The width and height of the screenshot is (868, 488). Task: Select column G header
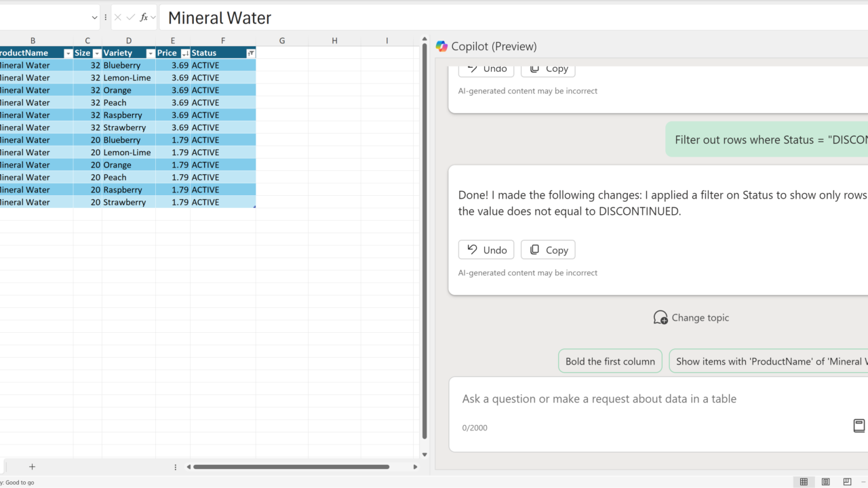click(x=282, y=41)
